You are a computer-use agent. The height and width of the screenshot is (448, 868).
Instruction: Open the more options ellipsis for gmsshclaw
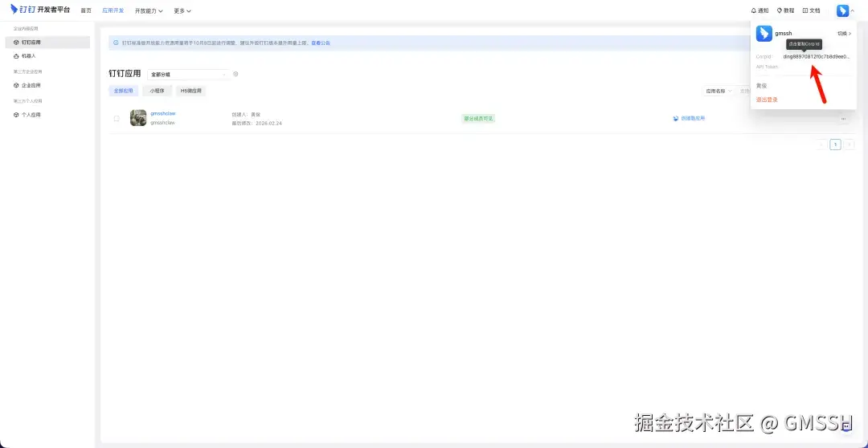coord(844,118)
